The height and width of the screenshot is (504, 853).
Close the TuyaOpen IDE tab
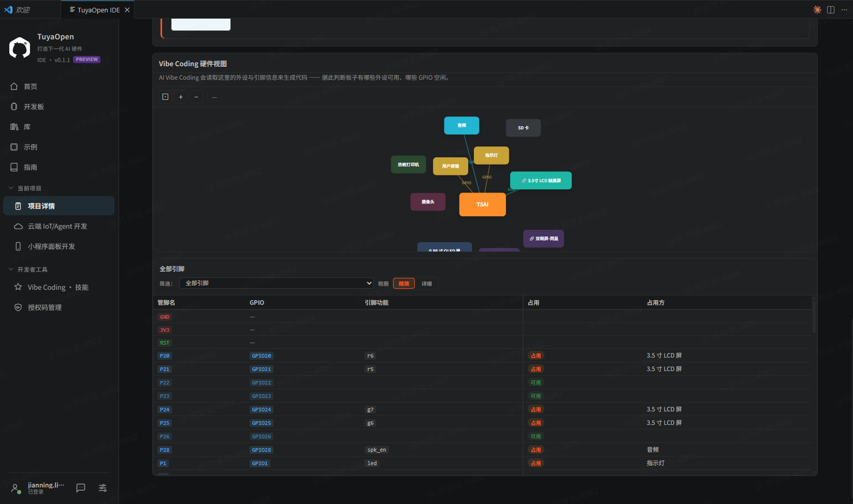point(127,10)
